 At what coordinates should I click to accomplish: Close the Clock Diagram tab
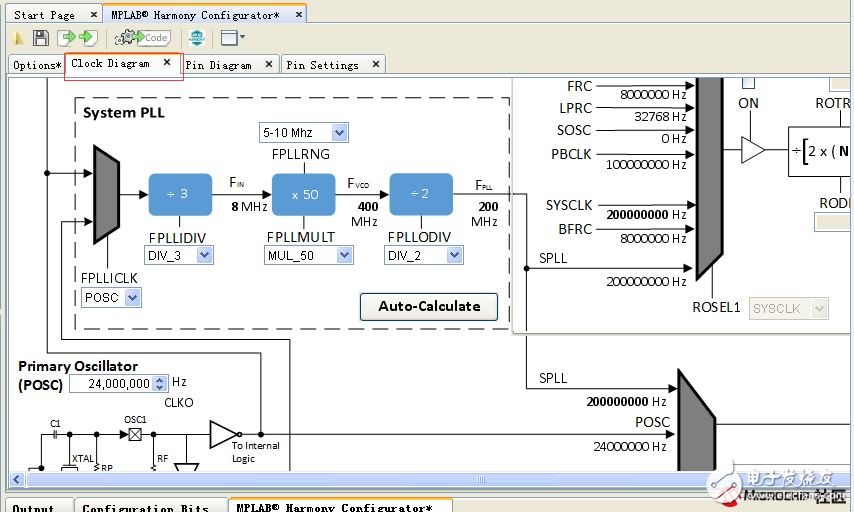tap(168, 63)
